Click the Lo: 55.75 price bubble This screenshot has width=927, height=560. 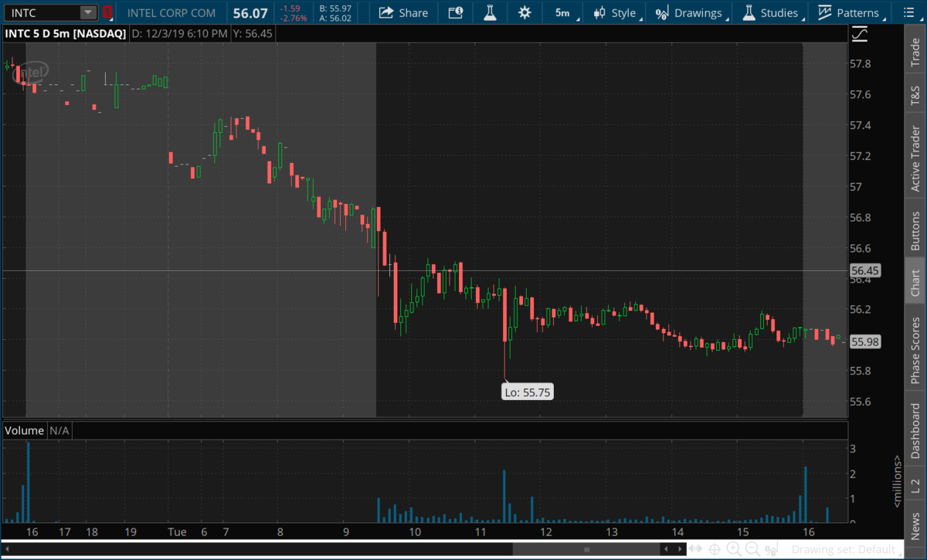pyautogui.click(x=527, y=392)
